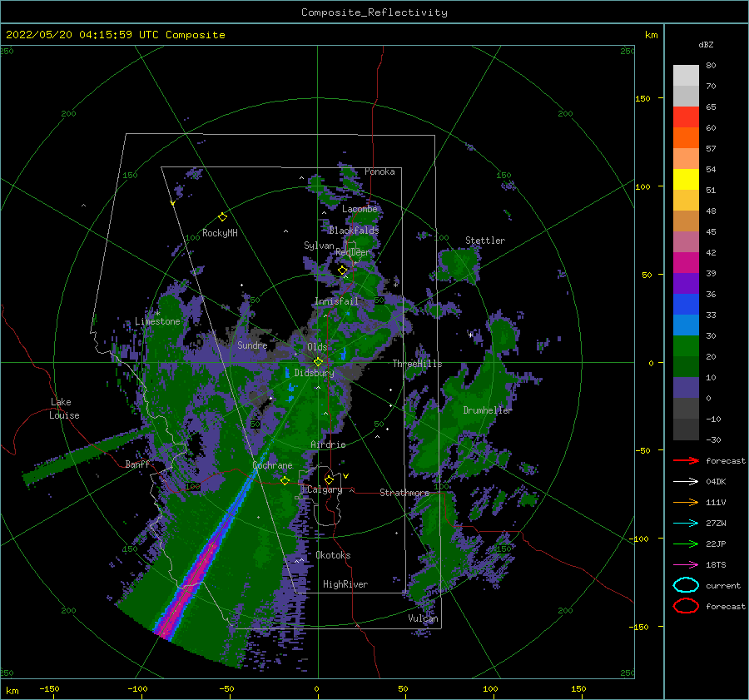749x700 pixels.
Task: Select the blue 36-33 dBZ swatch
Action: pos(686,304)
